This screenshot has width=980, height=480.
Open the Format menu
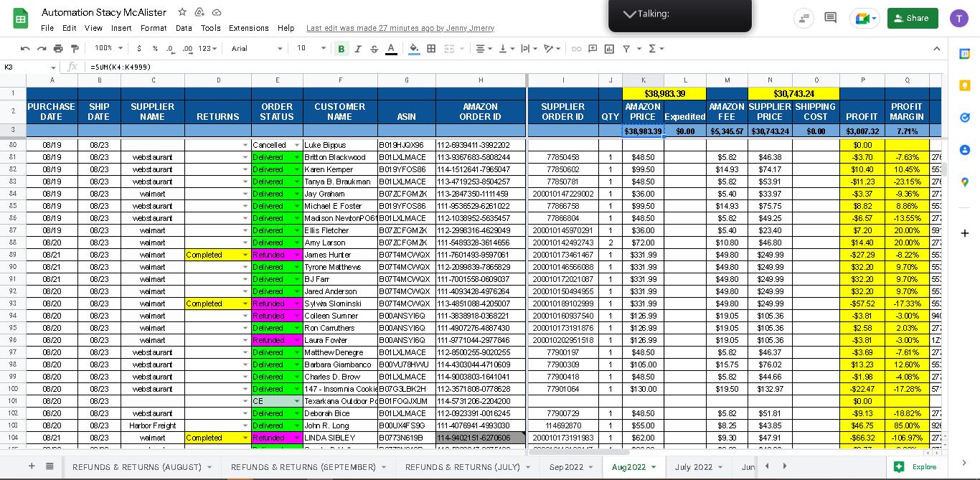pos(154,28)
